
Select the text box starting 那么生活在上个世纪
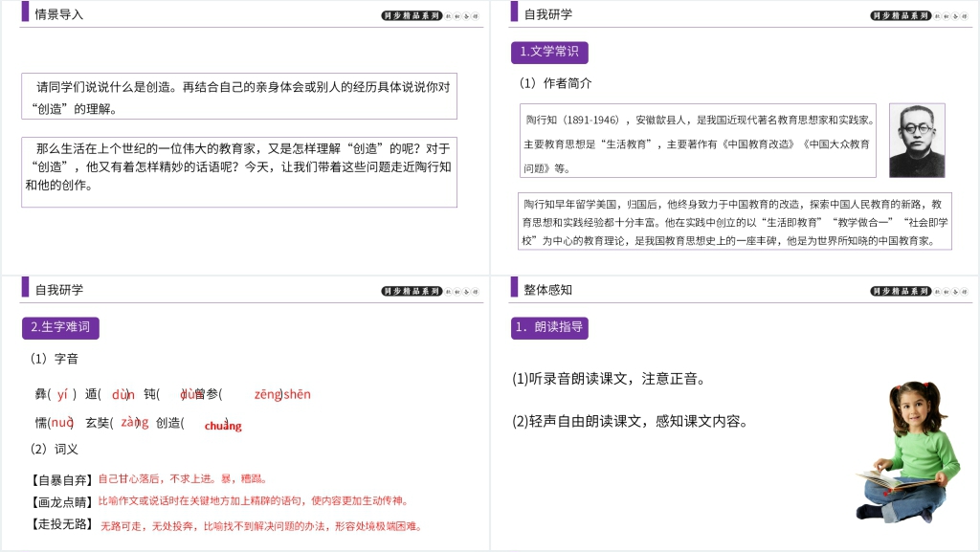click(x=238, y=171)
